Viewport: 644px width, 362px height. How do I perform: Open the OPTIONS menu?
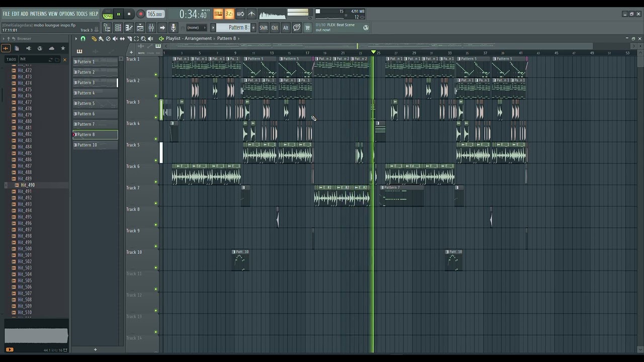pos(67,14)
